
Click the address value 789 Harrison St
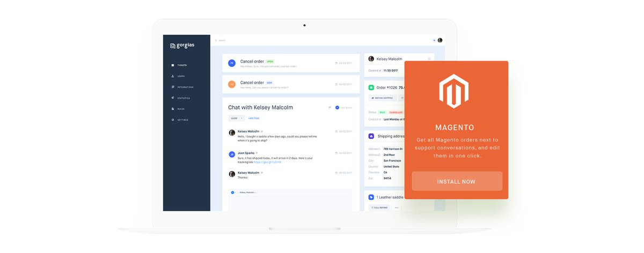393,148
